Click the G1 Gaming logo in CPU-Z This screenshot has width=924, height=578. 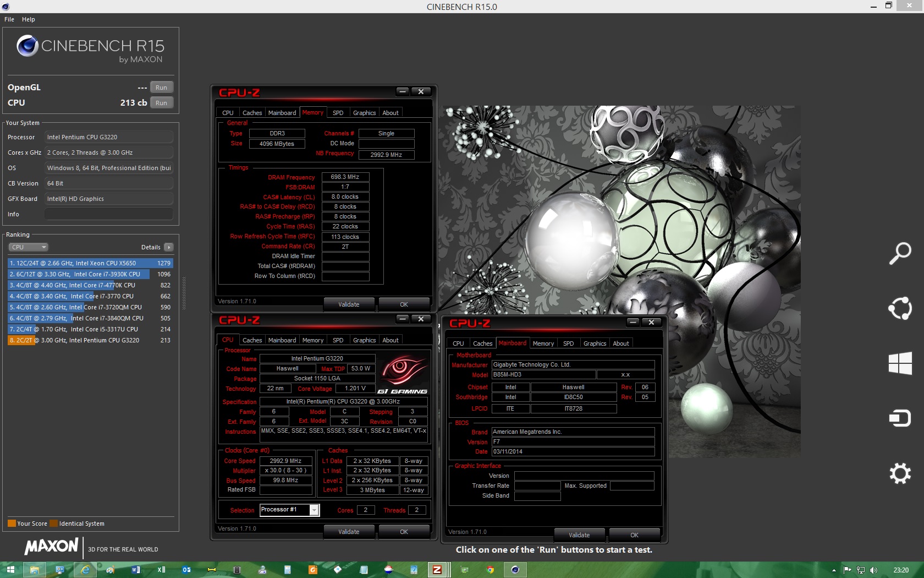click(x=403, y=374)
